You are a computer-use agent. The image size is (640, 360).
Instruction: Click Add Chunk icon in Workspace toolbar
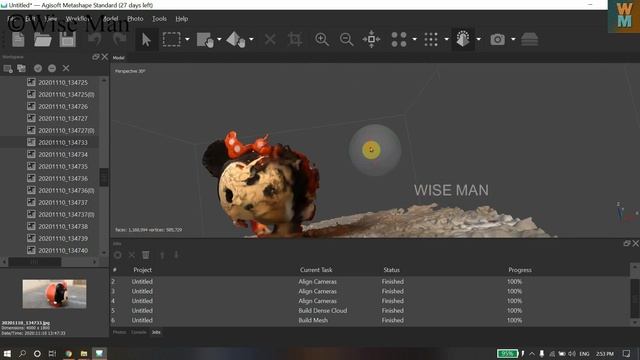pos(8,69)
